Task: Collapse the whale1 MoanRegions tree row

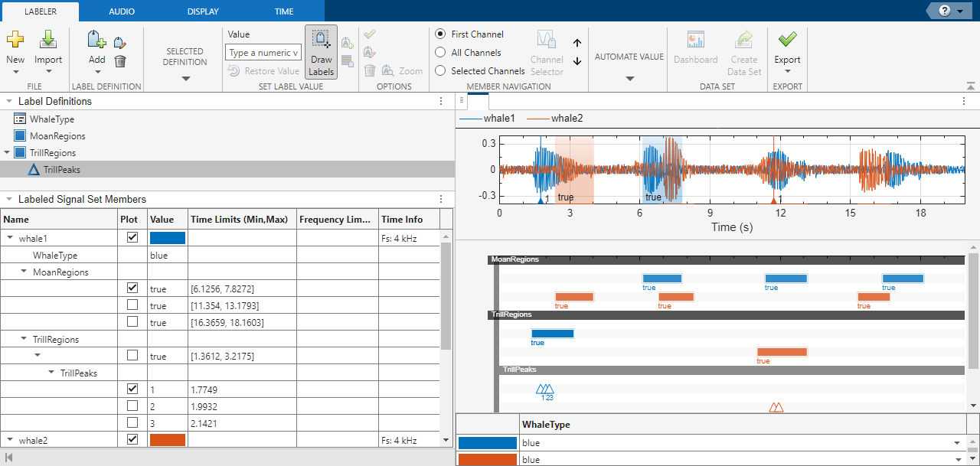Action: point(24,272)
